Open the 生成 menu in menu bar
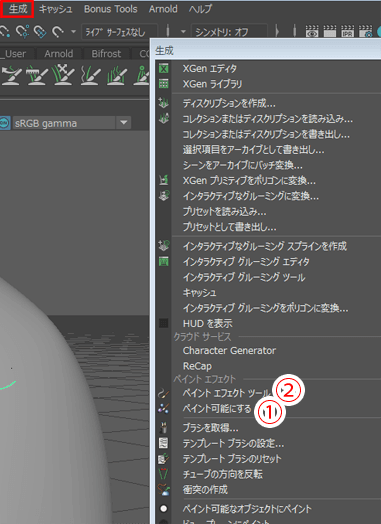381x524 pixels. (17, 9)
